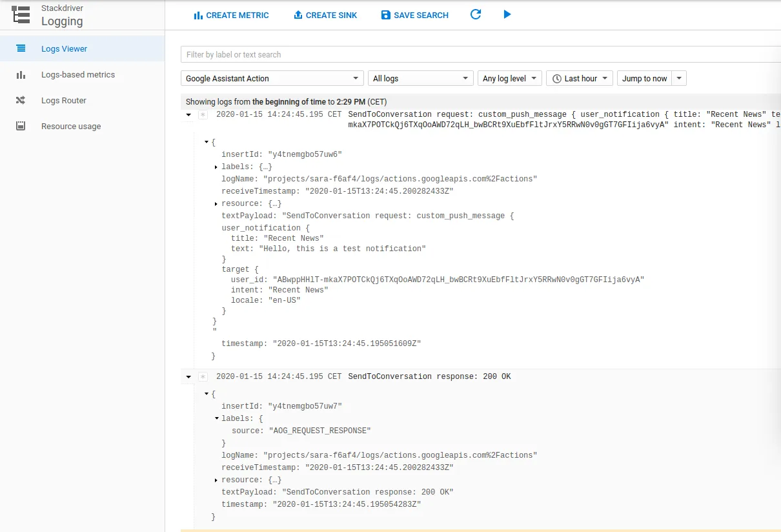Click the Create Sink export icon
The image size is (781, 532).
(x=298, y=15)
